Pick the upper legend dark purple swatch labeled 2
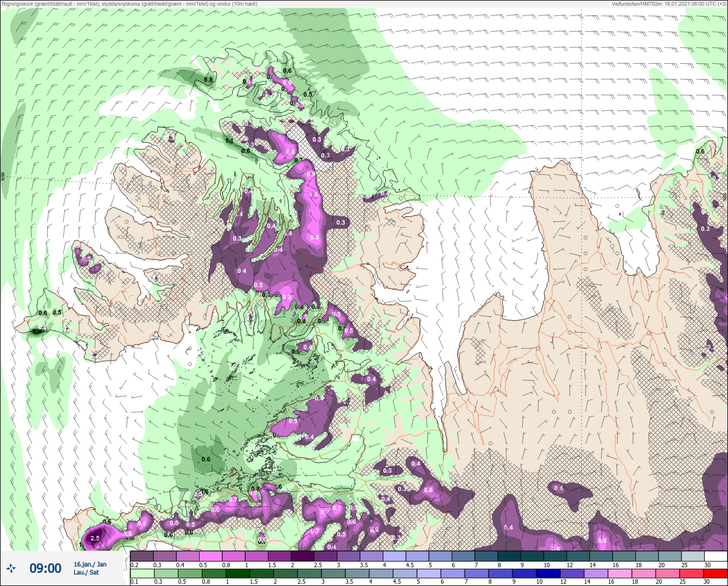The image size is (728, 586). [x=303, y=556]
